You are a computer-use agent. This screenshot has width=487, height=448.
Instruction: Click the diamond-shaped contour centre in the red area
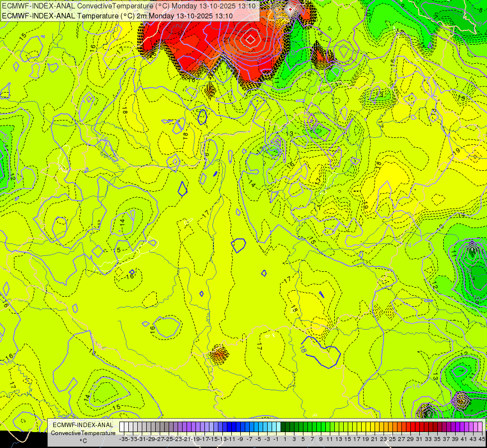250,39
